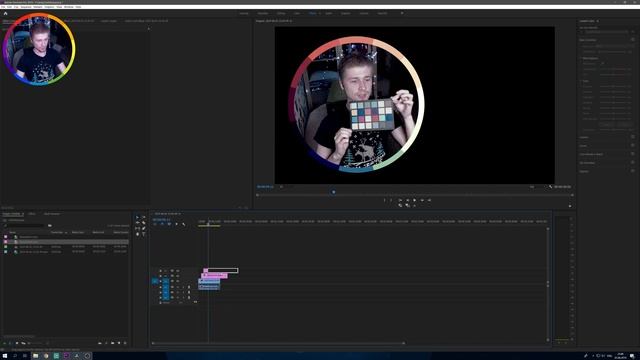Select the Ripple Edit tool
This screenshot has width=640, height=360.
click(x=138, y=223)
